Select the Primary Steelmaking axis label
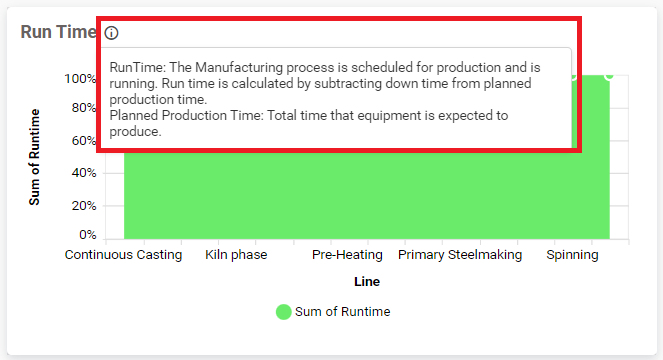This screenshot has height=360, width=663. coord(460,255)
